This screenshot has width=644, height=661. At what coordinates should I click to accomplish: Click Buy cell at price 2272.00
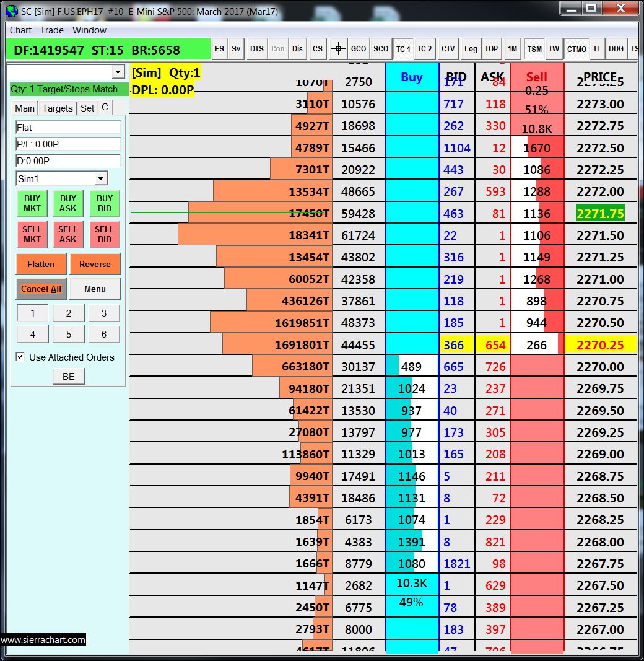pyautogui.click(x=412, y=191)
